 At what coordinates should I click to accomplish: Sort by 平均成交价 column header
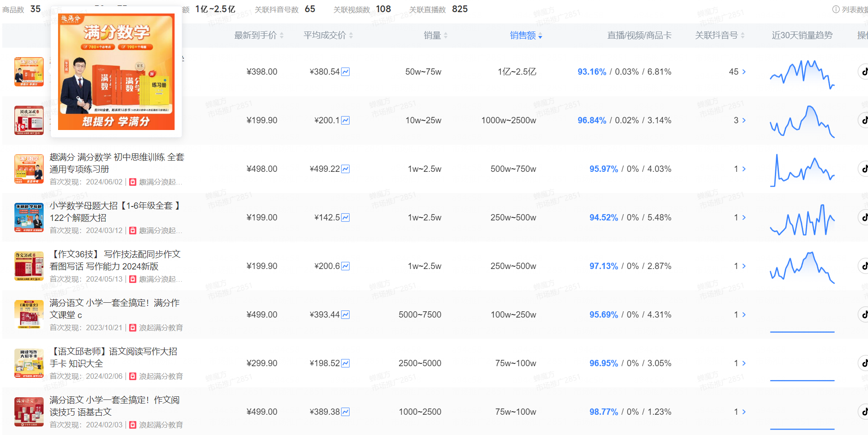(x=328, y=36)
